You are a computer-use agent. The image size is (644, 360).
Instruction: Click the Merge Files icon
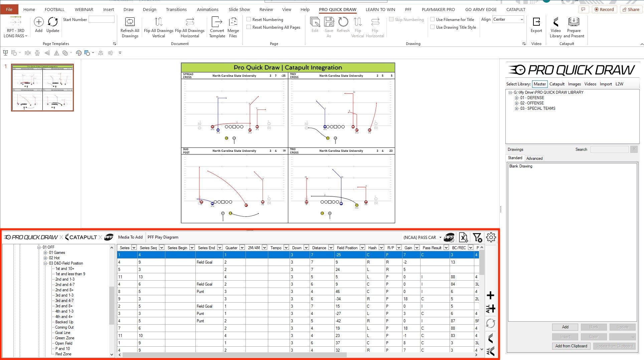tap(233, 22)
